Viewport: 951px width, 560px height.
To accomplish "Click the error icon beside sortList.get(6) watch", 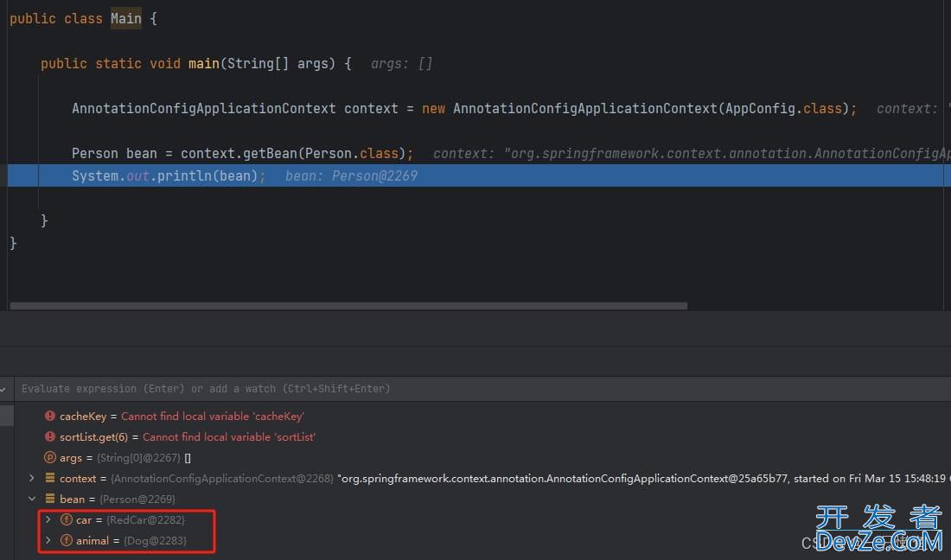I will (50, 437).
